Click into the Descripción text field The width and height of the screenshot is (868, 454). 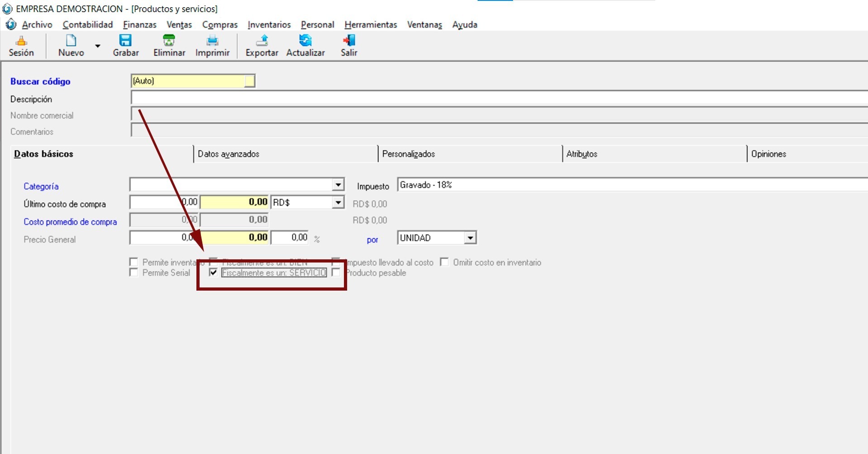click(x=498, y=98)
